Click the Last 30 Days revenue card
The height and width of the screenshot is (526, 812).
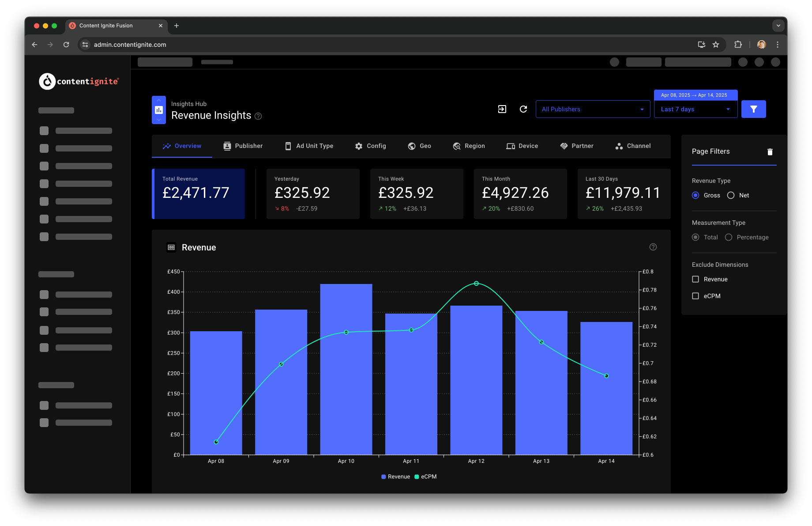(x=624, y=194)
